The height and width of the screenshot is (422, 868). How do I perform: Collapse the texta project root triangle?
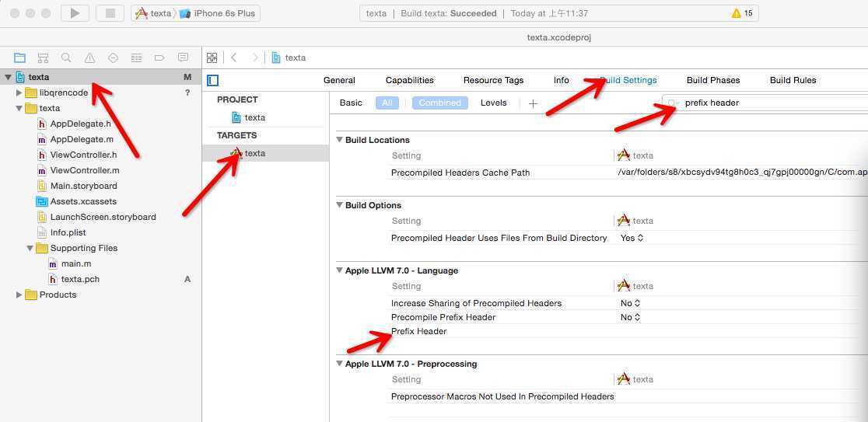(8, 78)
